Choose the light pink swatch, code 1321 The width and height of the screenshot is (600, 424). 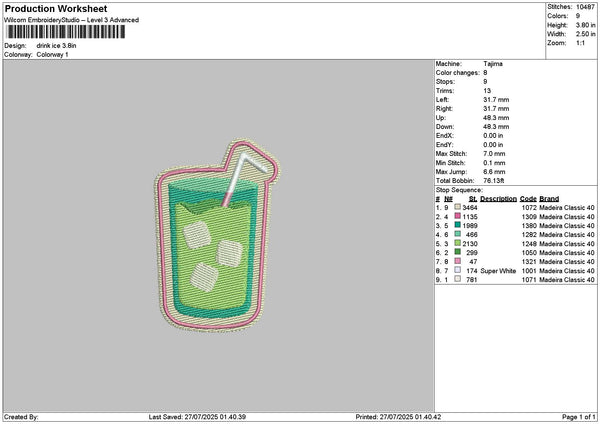pyautogui.click(x=457, y=261)
